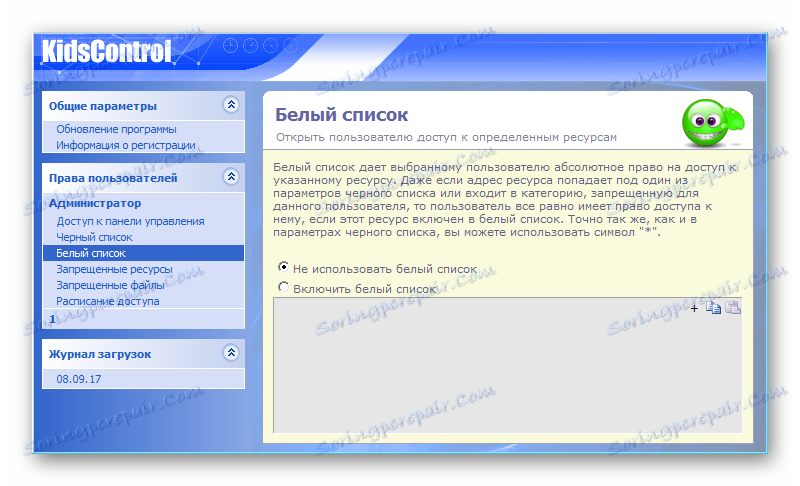Copy whitelist entries with the copy icon

click(713, 307)
